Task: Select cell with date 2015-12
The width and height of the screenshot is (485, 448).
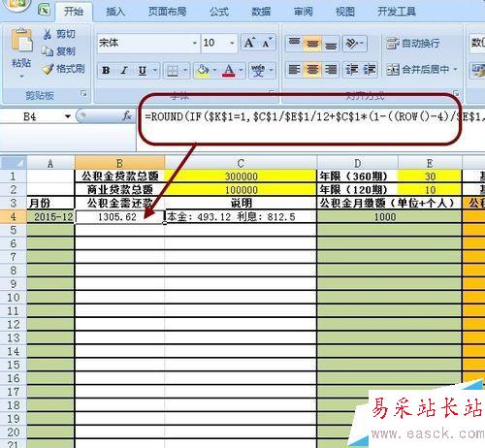Action: [x=50, y=216]
